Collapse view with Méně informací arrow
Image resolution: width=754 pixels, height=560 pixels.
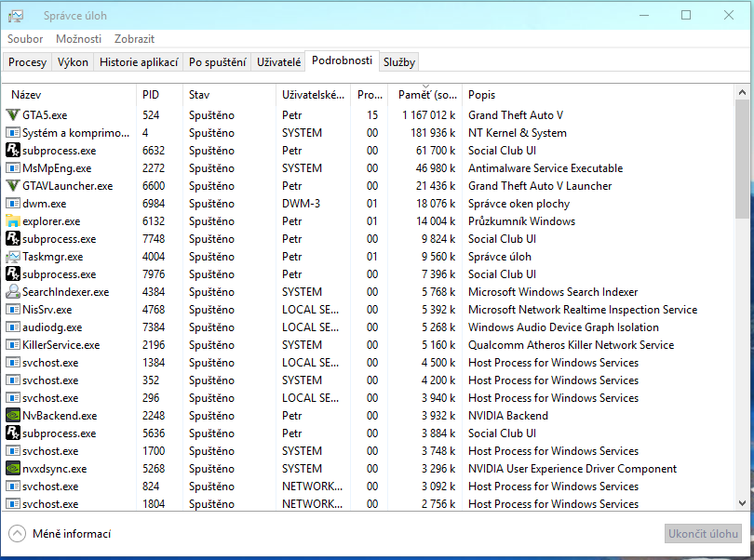click(18, 534)
